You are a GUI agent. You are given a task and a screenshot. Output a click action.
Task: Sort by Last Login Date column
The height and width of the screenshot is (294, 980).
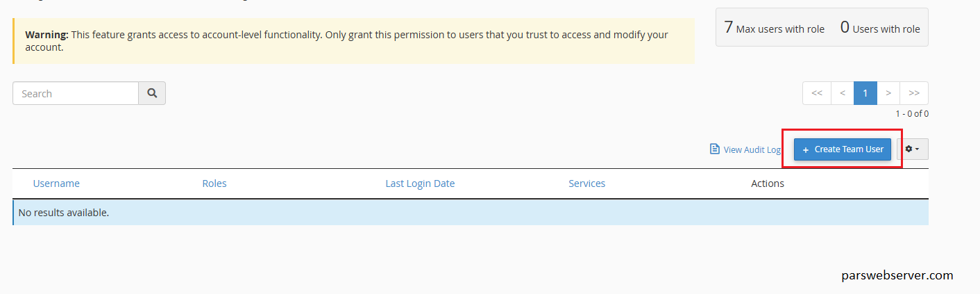coord(420,183)
